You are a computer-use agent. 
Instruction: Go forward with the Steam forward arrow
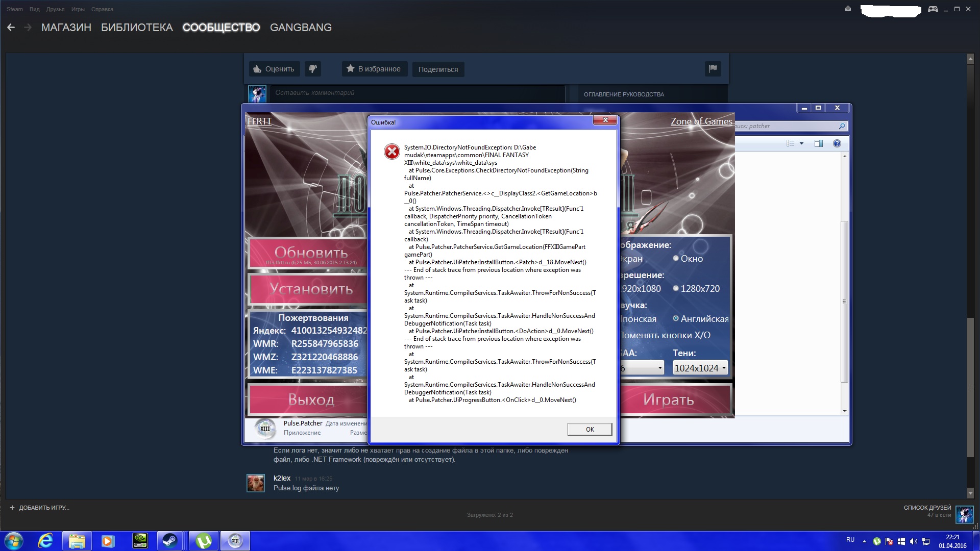pos(28,28)
